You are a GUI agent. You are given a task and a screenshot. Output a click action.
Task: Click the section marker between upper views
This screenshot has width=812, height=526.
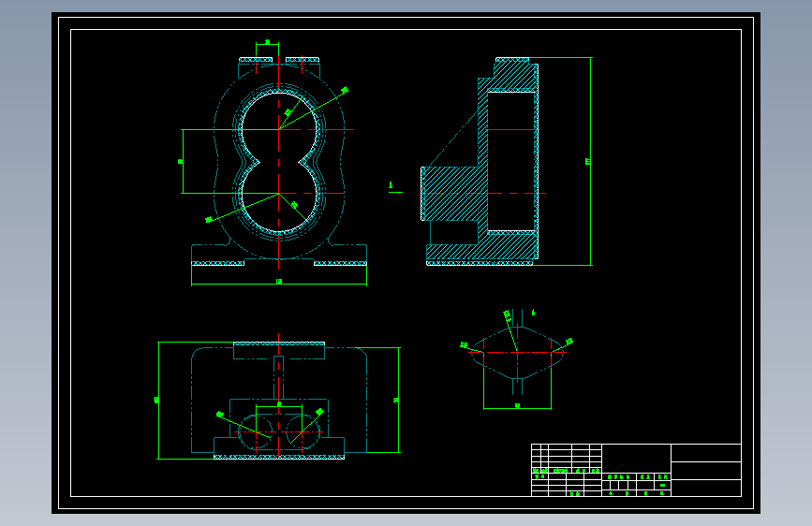pyautogui.click(x=394, y=188)
